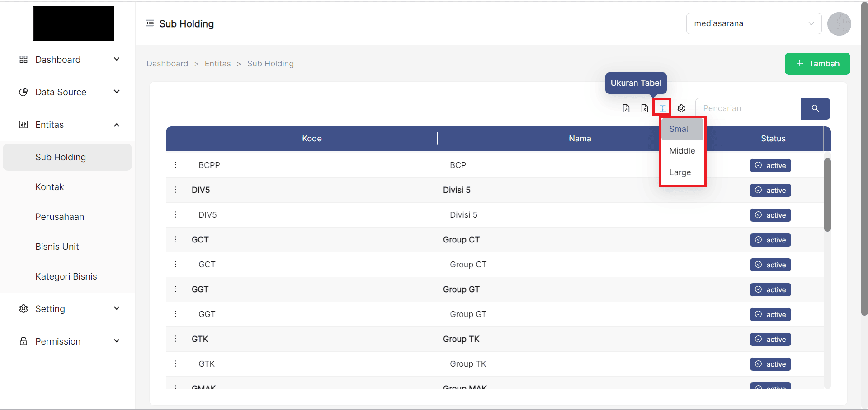
Task: Click the green Tambah button
Action: 817,64
